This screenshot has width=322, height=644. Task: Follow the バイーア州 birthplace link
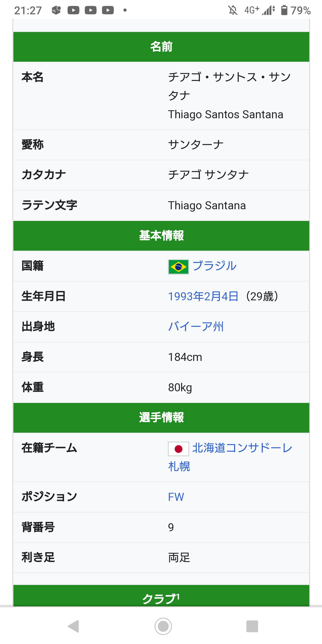point(196,326)
